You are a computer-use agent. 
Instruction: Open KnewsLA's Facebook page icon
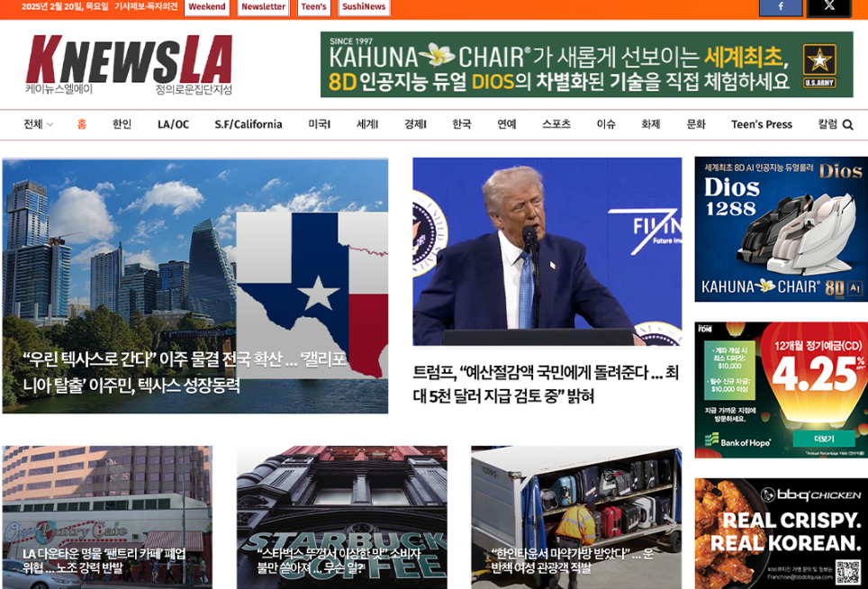coord(780,7)
